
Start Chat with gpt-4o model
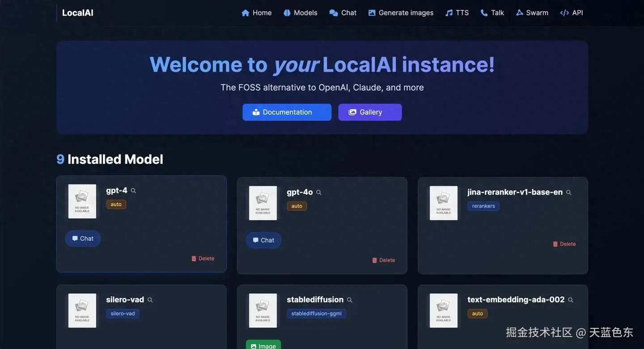264,240
